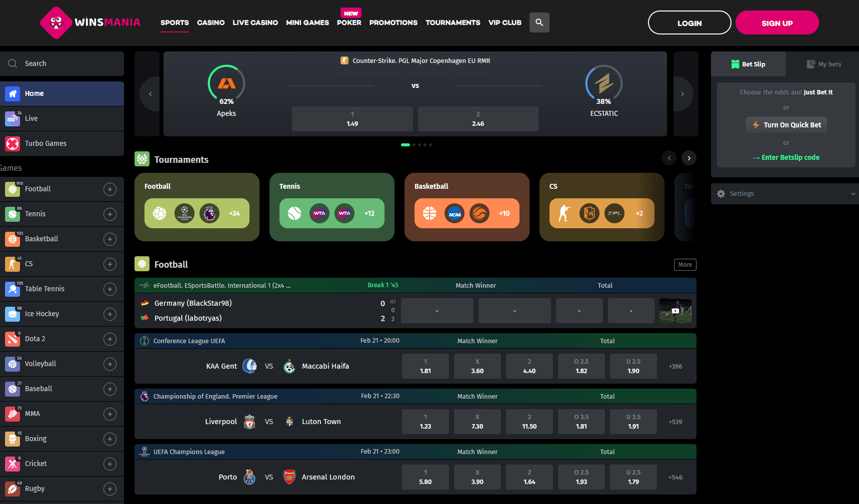Click the search magnifier icon in header

pos(539,22)
